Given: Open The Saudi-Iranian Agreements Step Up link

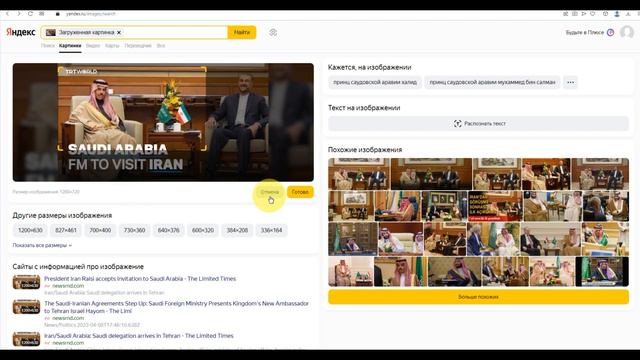Looking at the screenshot, I should (x=176, y=307).
